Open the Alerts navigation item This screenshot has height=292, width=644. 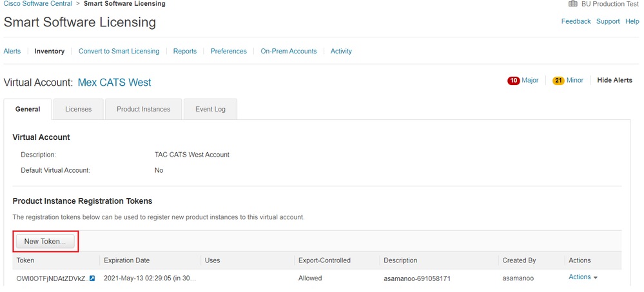coord(12,52)
